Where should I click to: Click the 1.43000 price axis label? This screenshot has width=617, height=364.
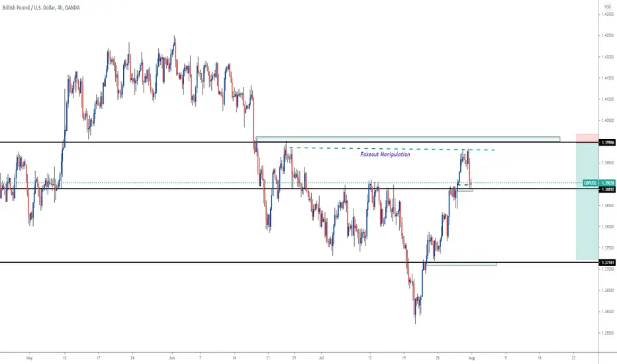pos(608,14)
